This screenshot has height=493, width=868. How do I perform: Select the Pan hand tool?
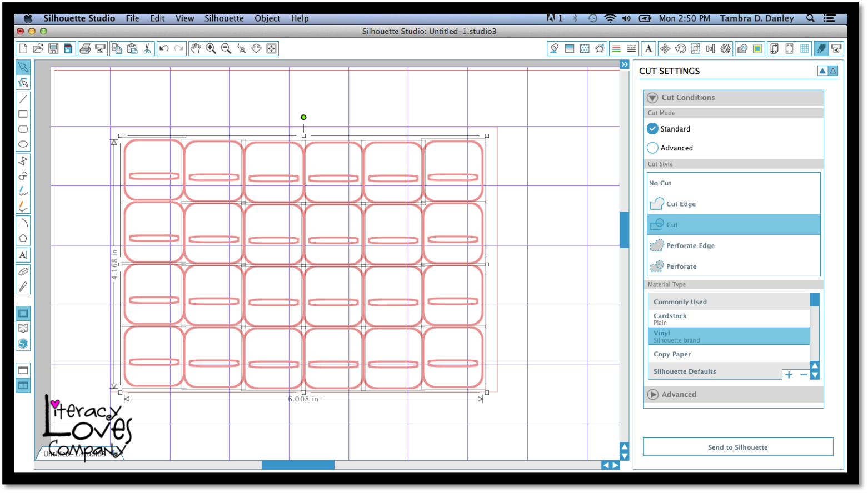click(196, 49)
